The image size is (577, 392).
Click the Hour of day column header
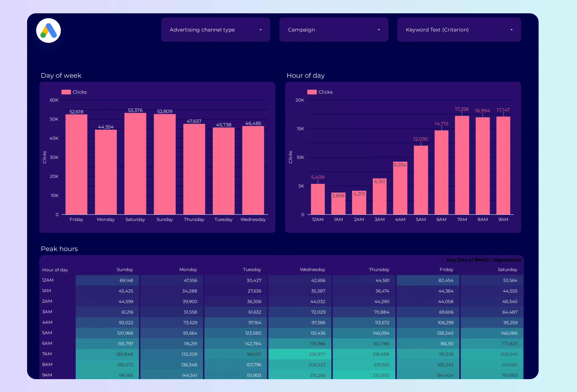point(55,270)
